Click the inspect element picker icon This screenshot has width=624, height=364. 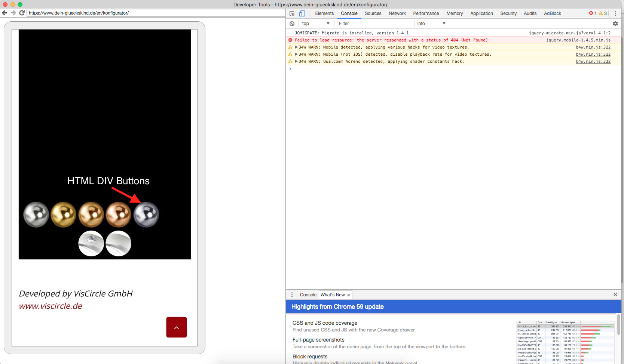pyautogui.click(x=292, y=13)
